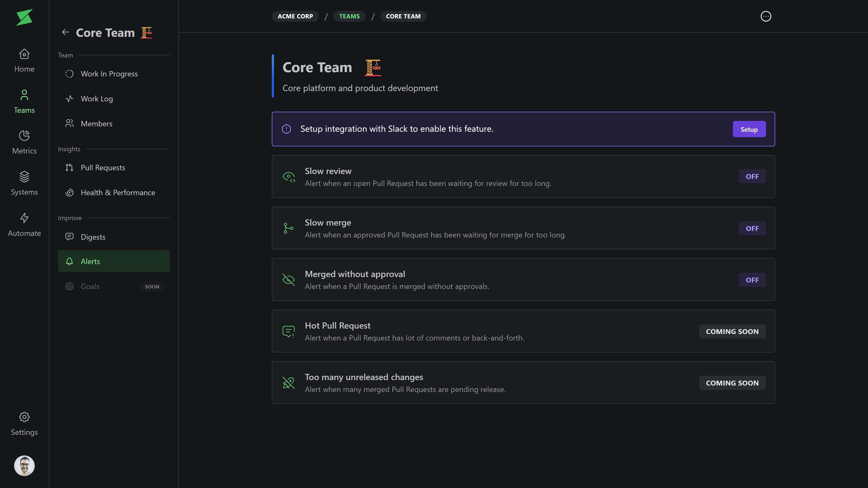The image size is (868, 488).
Task: Toggle the Merged without approval alert
Action: [x=752, y=280]
